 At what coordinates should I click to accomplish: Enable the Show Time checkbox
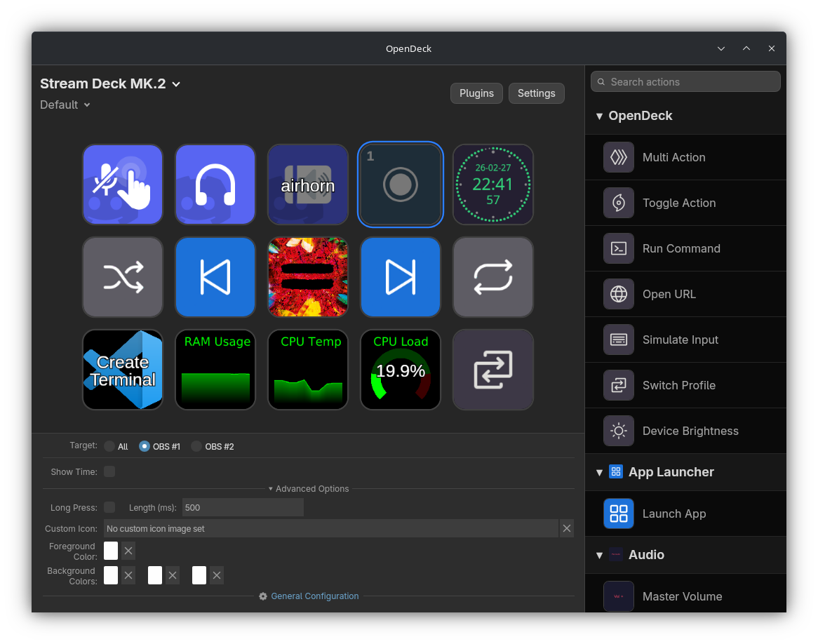coord(109,471)
